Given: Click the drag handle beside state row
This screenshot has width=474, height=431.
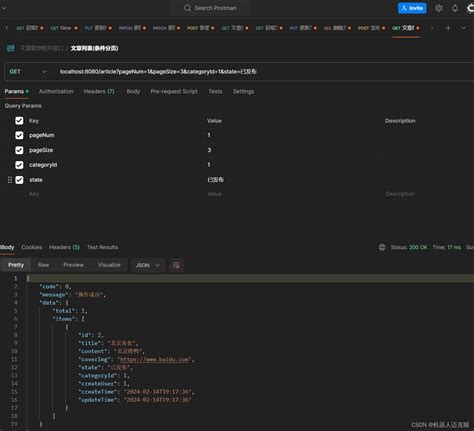Looking at the screenshot, I should [x=10, y=180].
